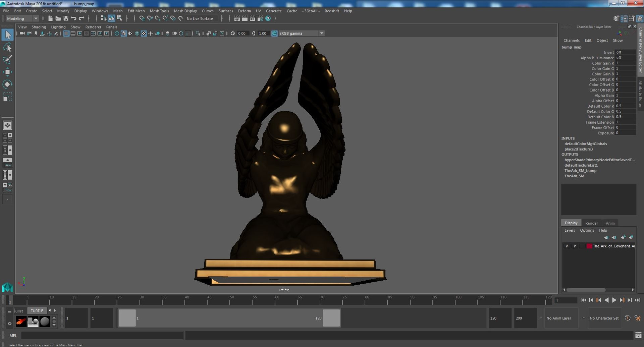The width and height of the screenshot is (644, 347).
Task: Toggle viewport grid display
Action: pyautogui.click(x=66, y=34)
